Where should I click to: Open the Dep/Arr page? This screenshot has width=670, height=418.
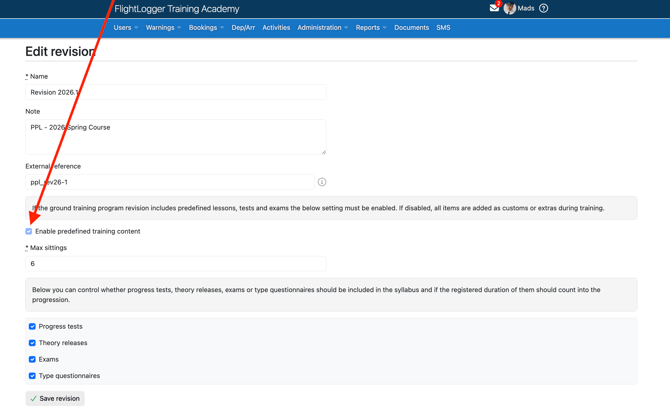(x=243, y=27)
